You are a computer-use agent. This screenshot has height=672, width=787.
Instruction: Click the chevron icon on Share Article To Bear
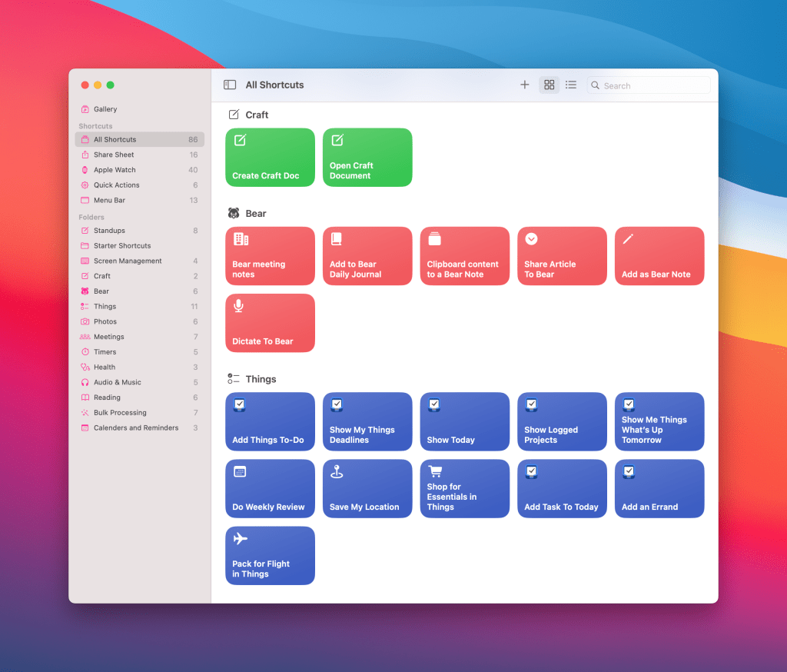tap(531, 239)
